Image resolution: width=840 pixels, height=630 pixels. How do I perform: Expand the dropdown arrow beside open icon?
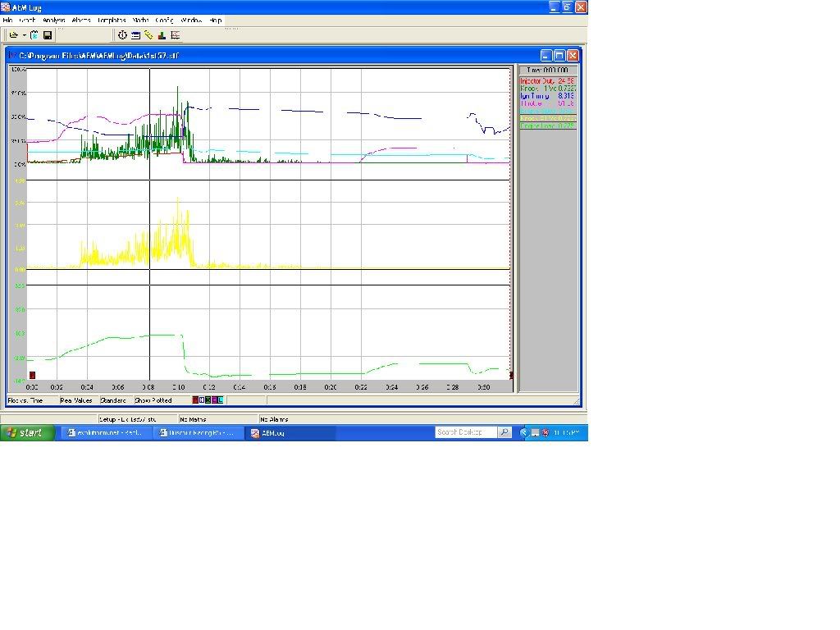pyautogui.click(x=24, y=35)
